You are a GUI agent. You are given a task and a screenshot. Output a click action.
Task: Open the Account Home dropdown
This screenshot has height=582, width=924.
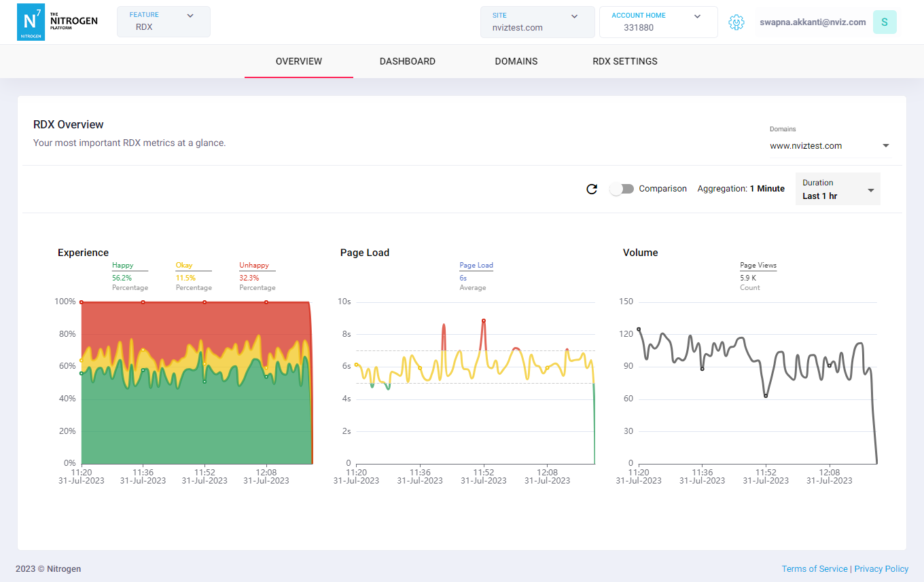click(658, 22)
